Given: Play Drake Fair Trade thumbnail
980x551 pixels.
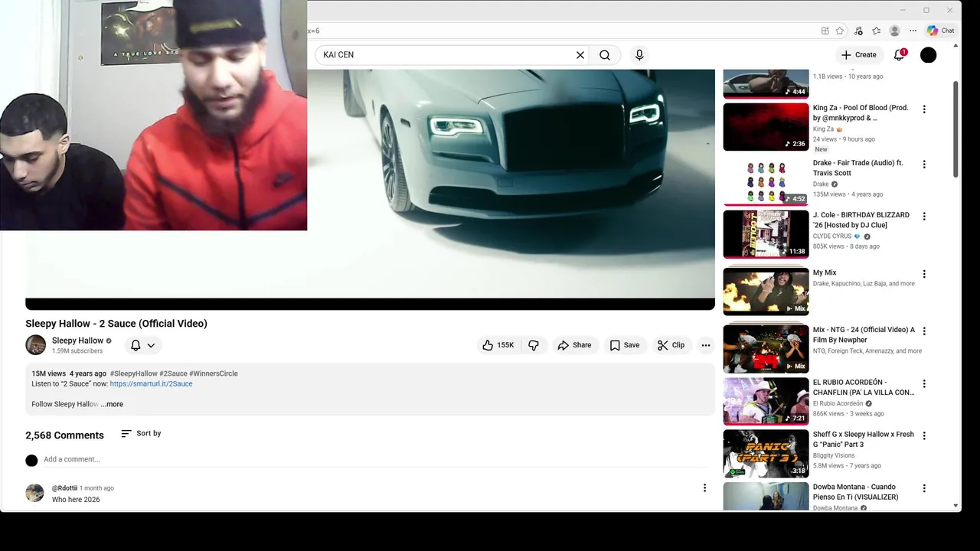Looking at the screenshot, I should coord(766,181).
